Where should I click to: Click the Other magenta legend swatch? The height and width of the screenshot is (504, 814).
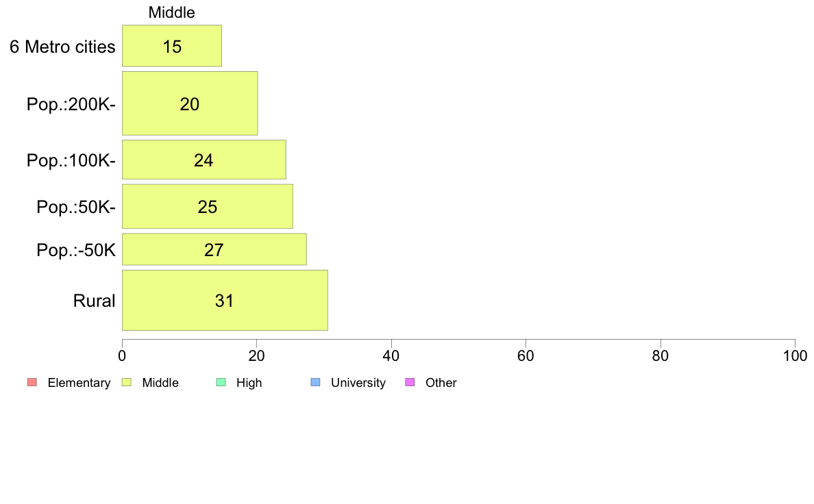pyautogui.click(x=410, y=383)
